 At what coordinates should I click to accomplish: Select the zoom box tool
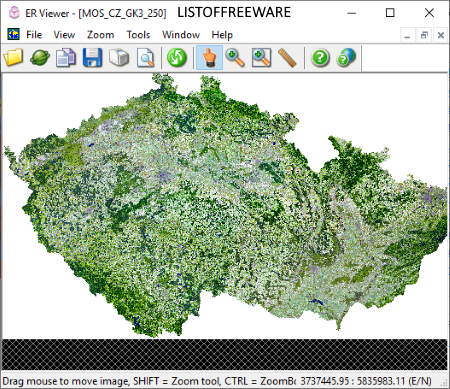pos(261,58)
